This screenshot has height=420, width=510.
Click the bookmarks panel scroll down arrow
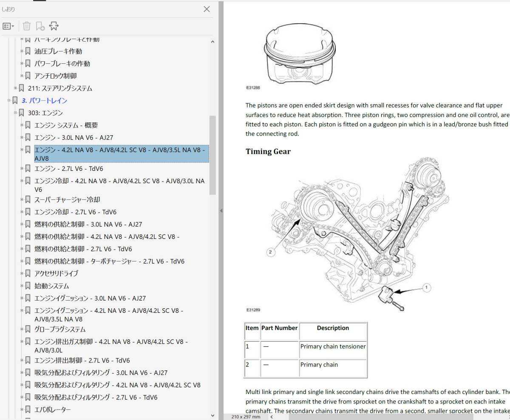pos(212,415)
